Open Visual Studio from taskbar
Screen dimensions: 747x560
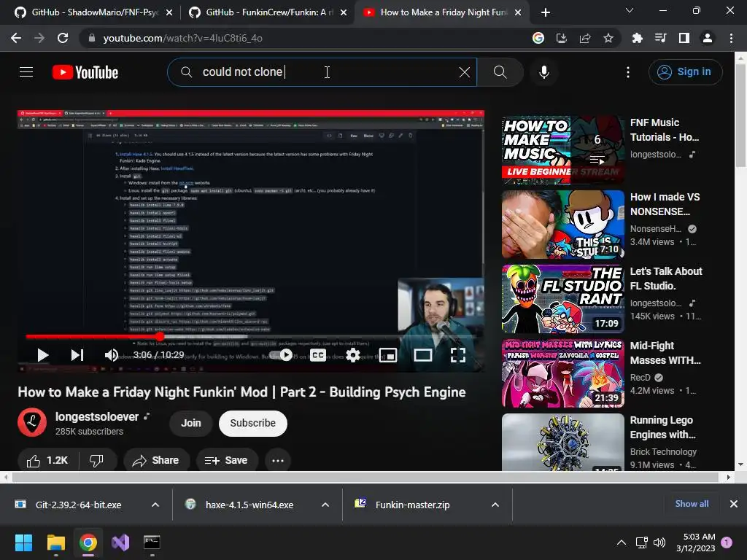[x=120, y=542]
